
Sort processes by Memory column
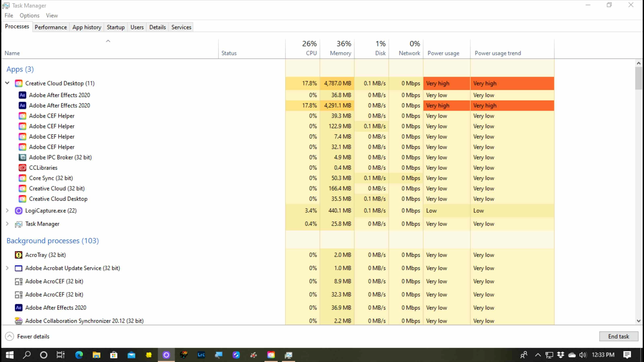point(340,53)
